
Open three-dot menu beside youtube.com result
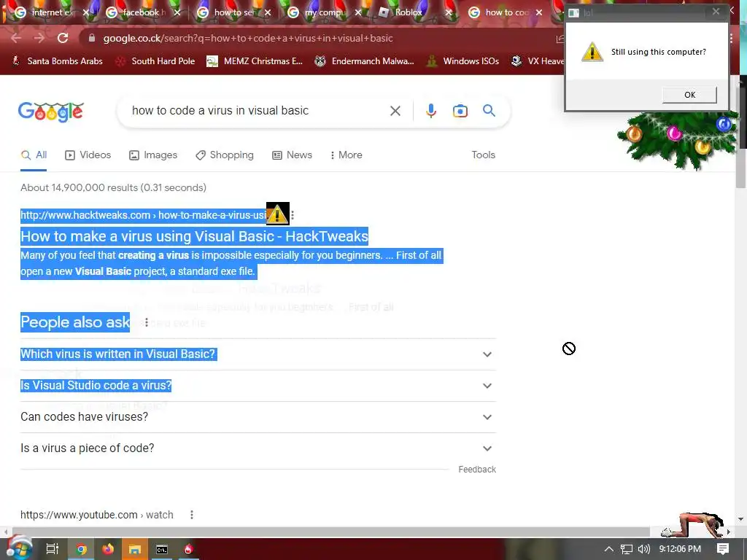point(192,515)
